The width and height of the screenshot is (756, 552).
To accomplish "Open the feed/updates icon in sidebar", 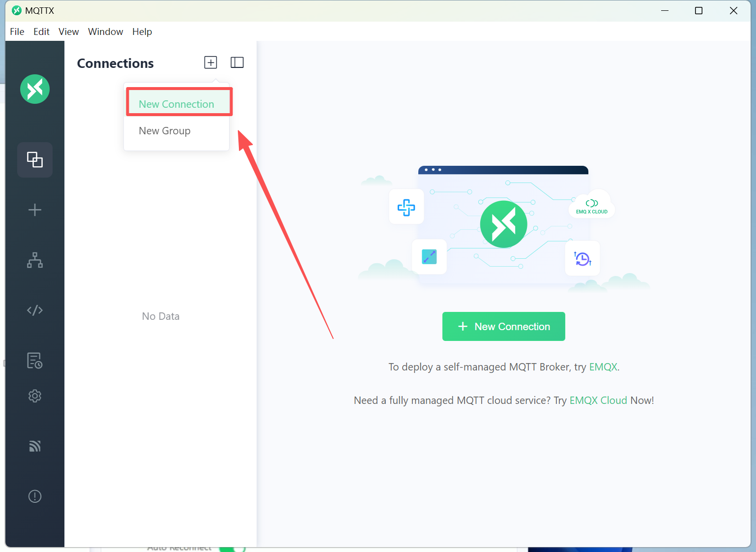I will coord(35,446).
